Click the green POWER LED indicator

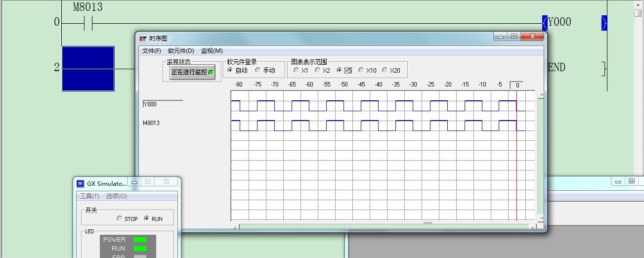pyautogui.click(x=140, y=240)
